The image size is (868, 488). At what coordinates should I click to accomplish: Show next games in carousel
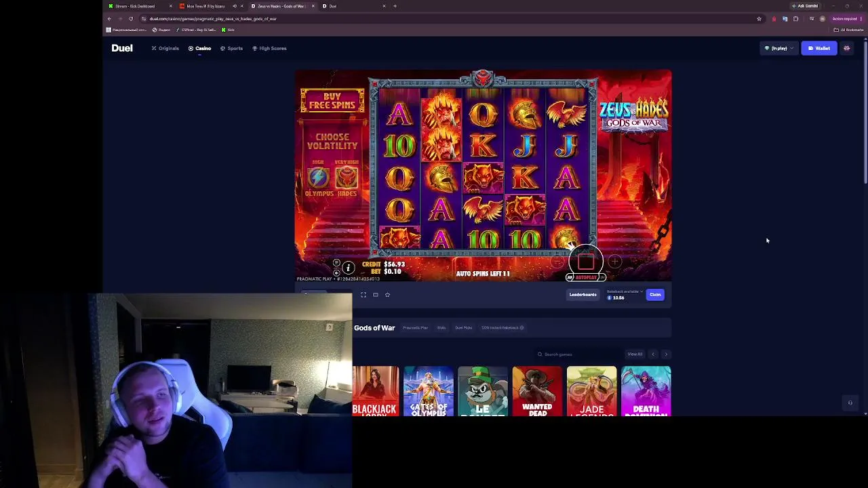[x=666, y=354]
